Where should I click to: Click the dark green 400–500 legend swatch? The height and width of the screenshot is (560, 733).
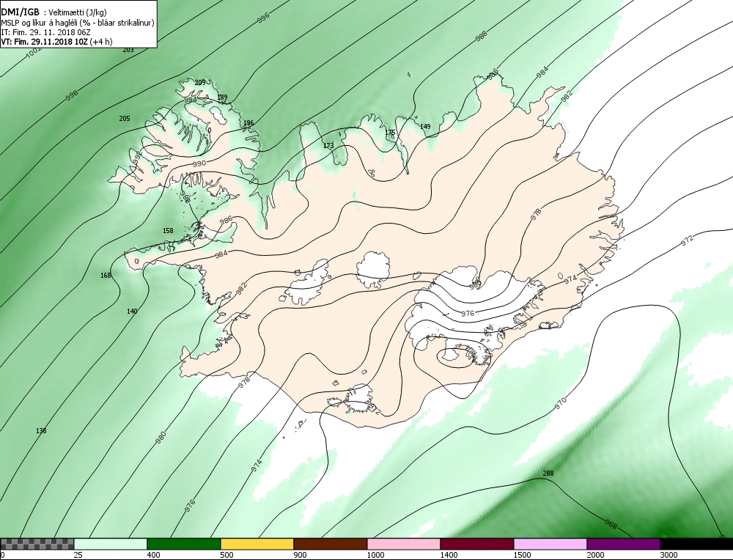point(184,544)
